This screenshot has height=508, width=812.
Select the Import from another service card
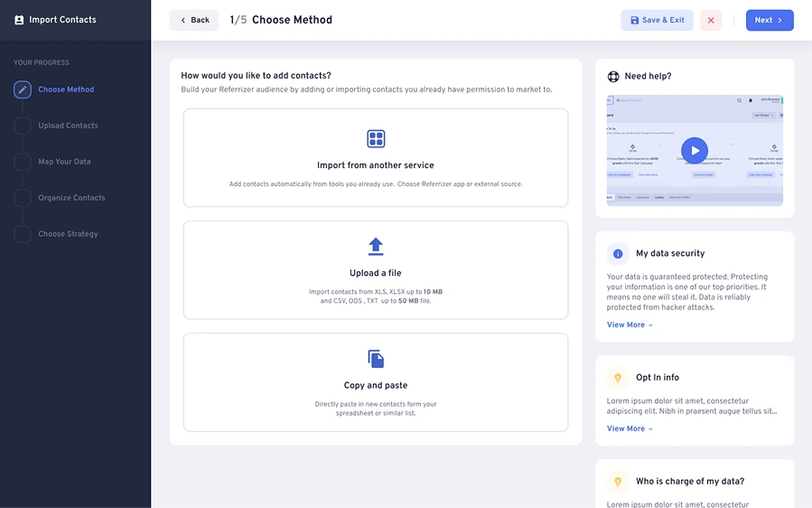(376, 157)
